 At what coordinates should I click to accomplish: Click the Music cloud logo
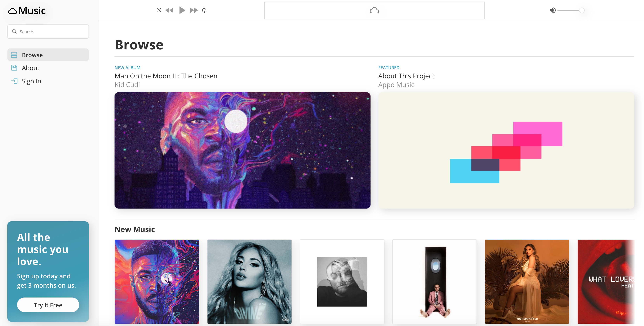click(27, 10)
